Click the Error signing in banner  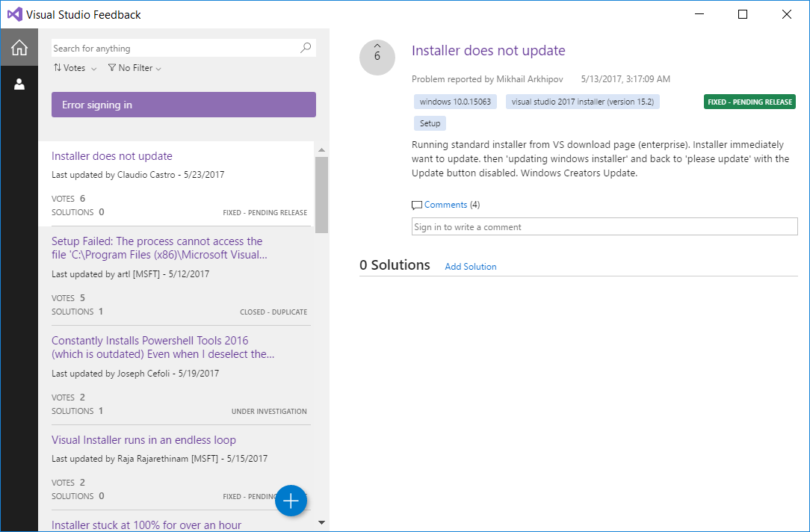pos(183,105)
